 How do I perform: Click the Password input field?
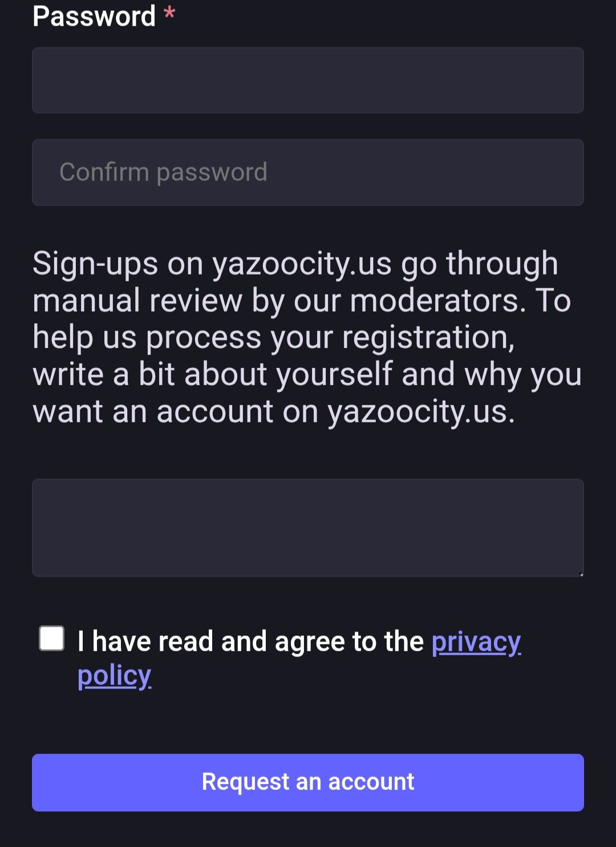coord(308,80)
